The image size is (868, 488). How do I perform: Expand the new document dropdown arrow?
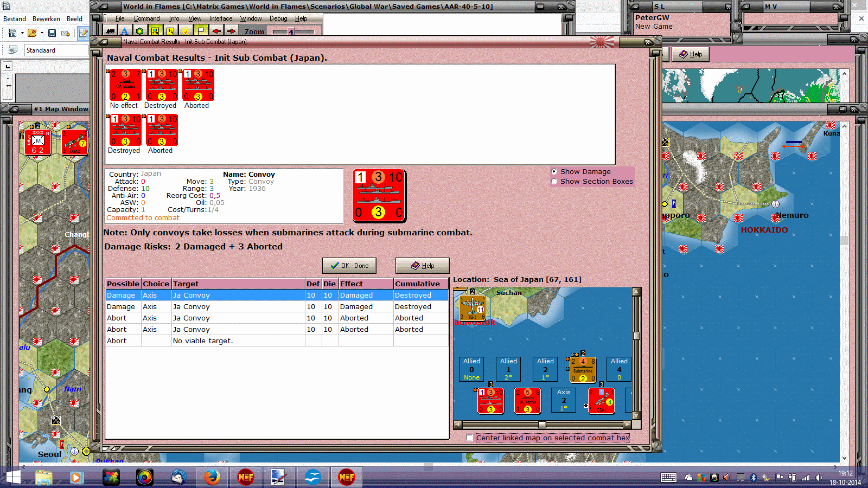22,33
